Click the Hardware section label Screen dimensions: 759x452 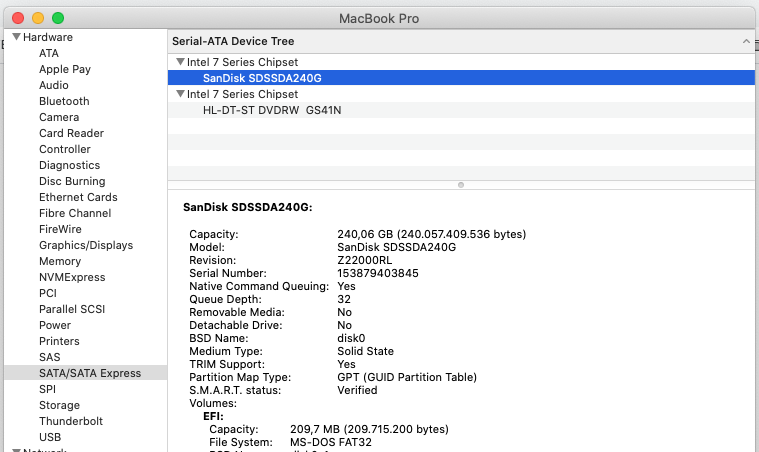coord(48,37)
